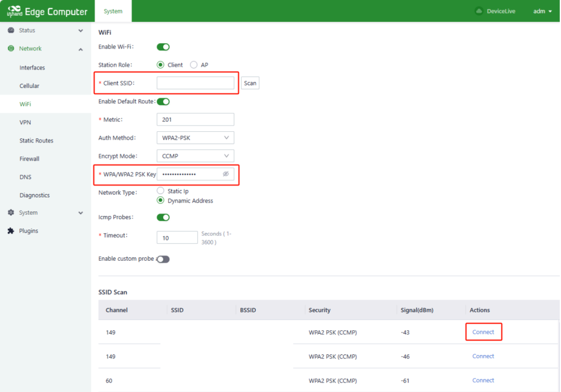Choose Static Ip network type

(x=160, y=191)
